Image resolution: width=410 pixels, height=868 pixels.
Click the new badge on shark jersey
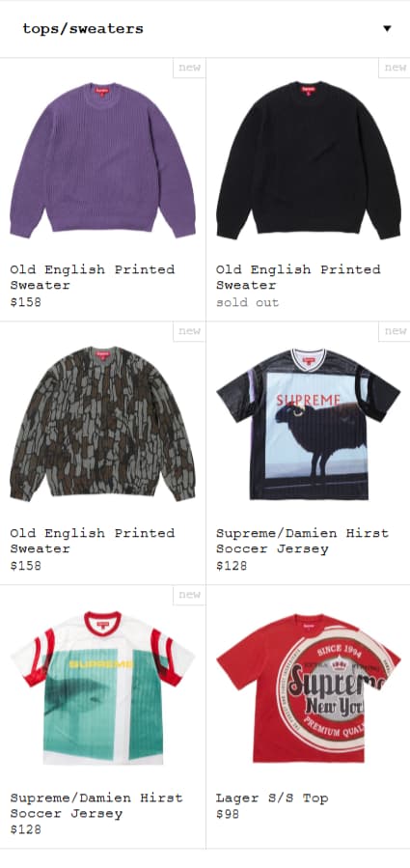click(189, 595)
